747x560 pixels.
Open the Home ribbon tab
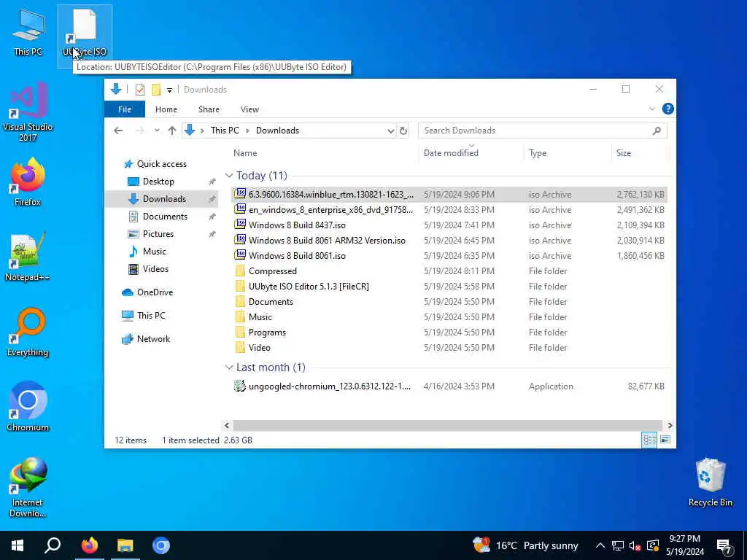pyautogui.click(x=166, y=109)
